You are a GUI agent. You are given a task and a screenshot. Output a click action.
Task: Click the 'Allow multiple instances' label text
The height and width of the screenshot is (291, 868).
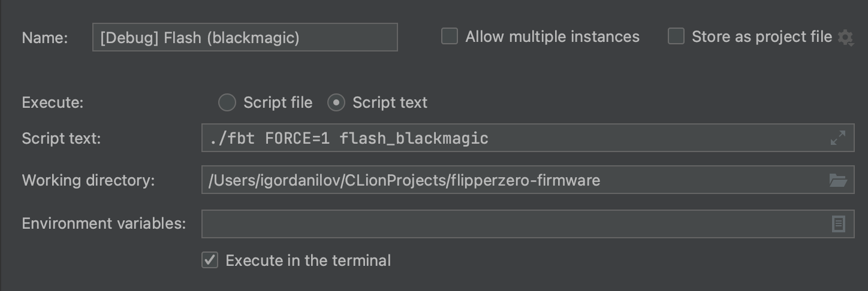coord(552,37)
